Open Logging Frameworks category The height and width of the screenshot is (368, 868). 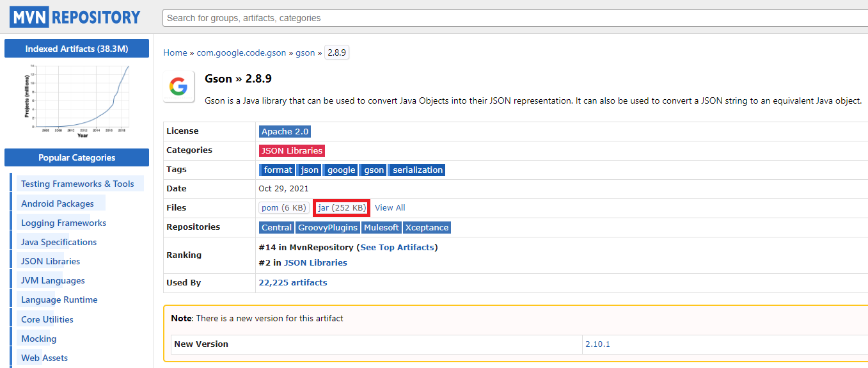point(64,223)
